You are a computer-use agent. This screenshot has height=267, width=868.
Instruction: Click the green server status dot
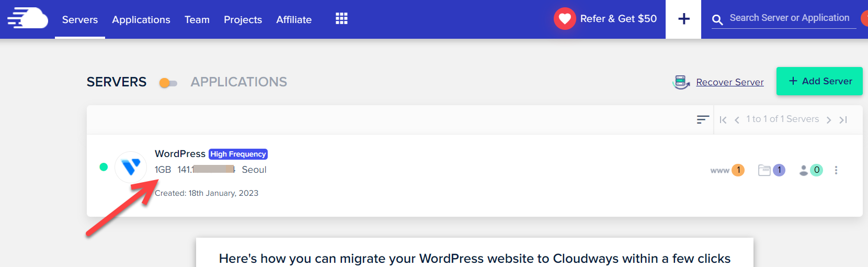(104, 167)
